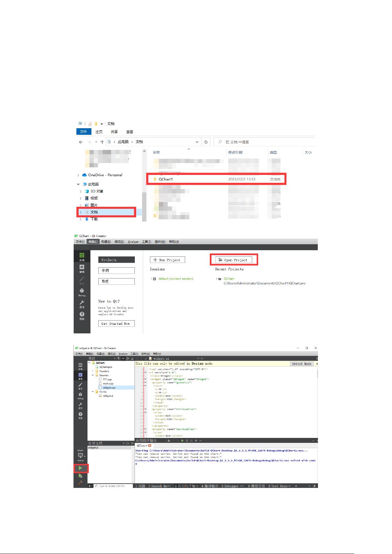Open the 示例 page in Welcome screen

coord(116,271)
